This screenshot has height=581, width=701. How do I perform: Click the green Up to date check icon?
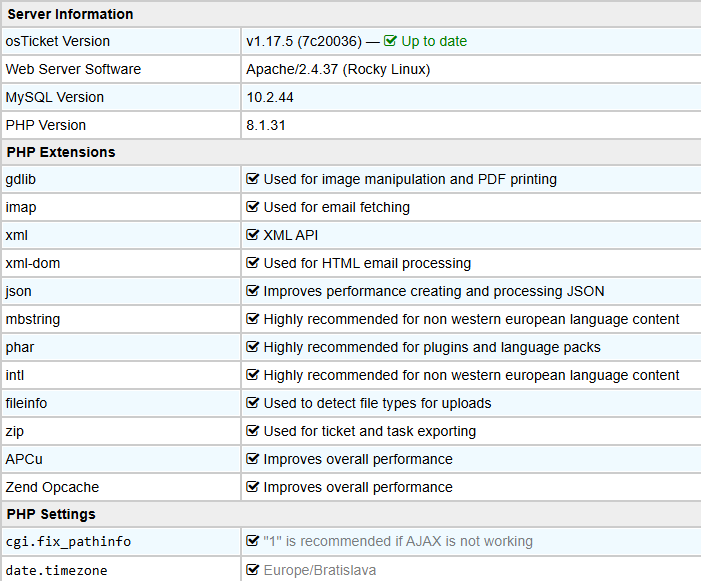click(x=390, y=41)
